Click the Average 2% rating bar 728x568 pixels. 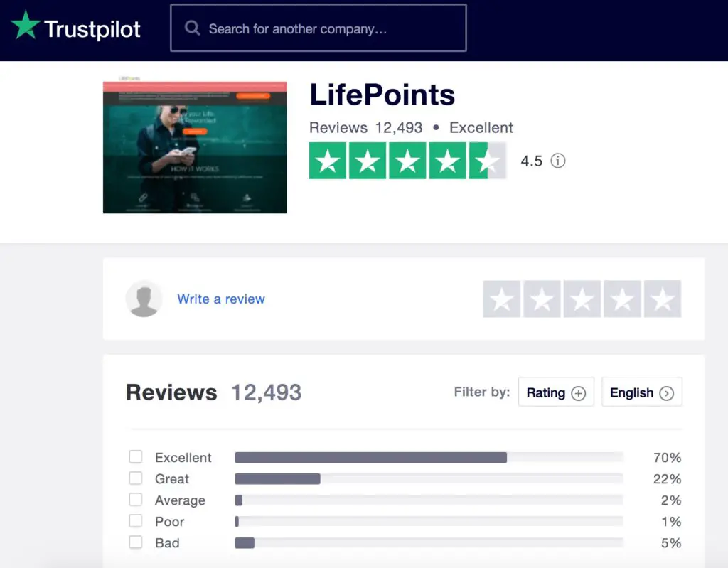coord(429,500)
